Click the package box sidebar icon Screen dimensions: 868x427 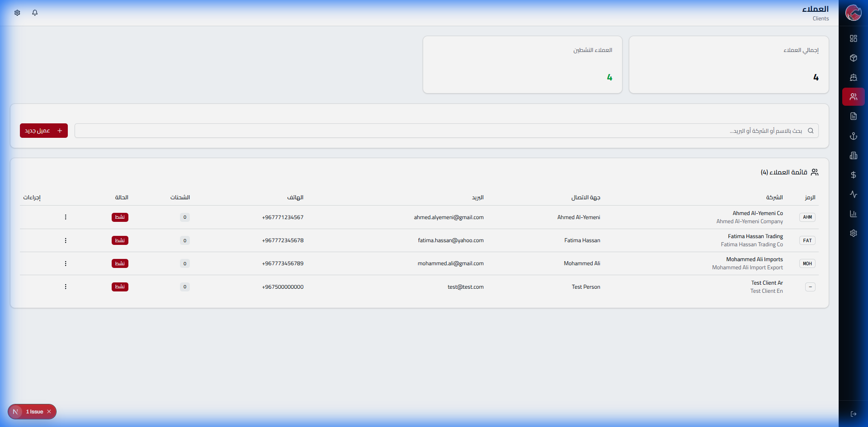pos(853,58)
